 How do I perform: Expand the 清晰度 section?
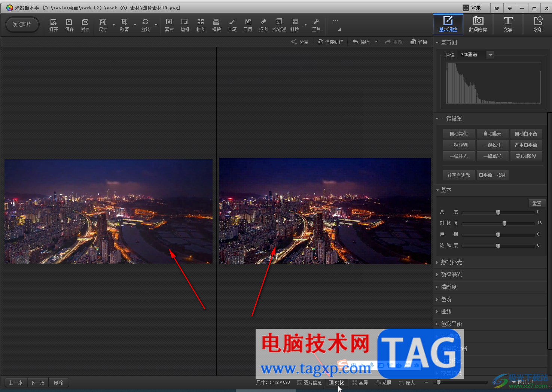pyautogui.click(x=437, y=287)
